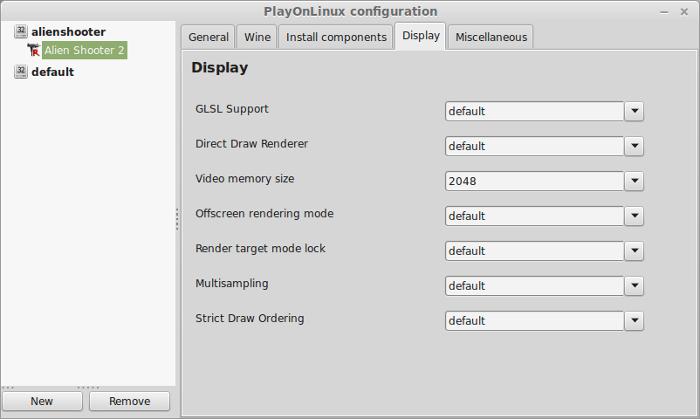
Task: Open the Wine tab
Action: pos(257,37)
